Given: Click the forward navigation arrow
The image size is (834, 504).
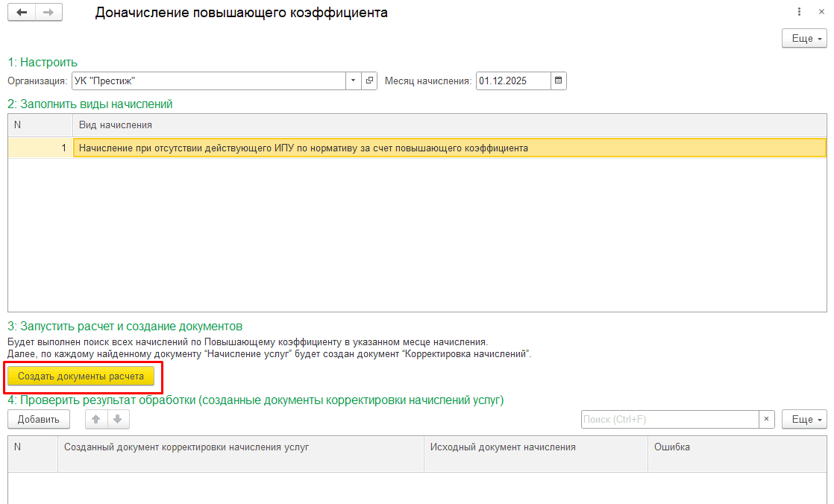Looking at the screenshot, I should (48, 13).
